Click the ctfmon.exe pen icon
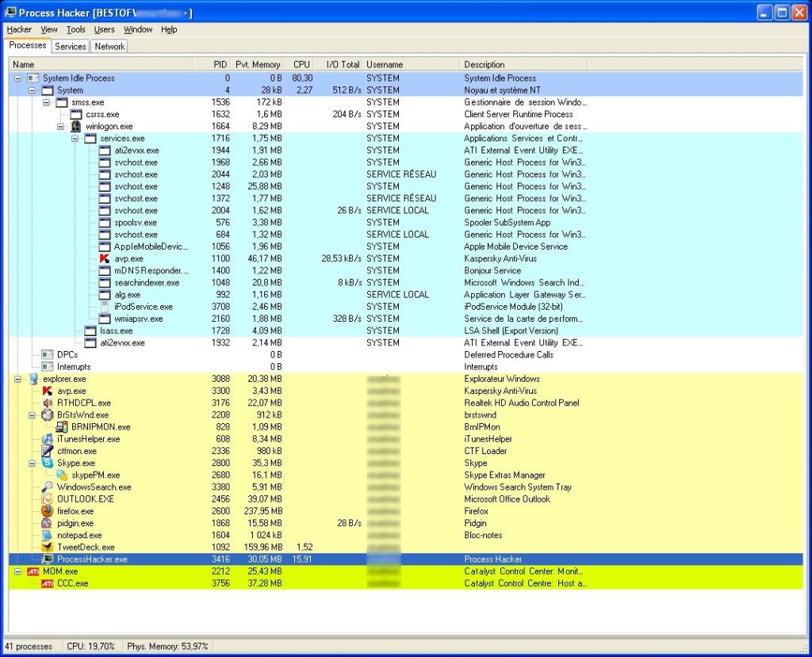 pyautogui.click(x=48, y=451)
